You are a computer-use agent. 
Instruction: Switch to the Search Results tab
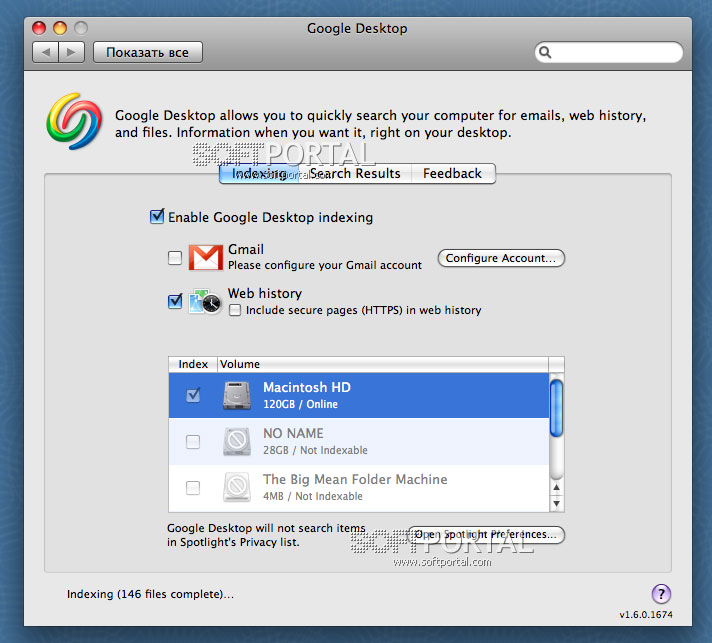[355, 173]
